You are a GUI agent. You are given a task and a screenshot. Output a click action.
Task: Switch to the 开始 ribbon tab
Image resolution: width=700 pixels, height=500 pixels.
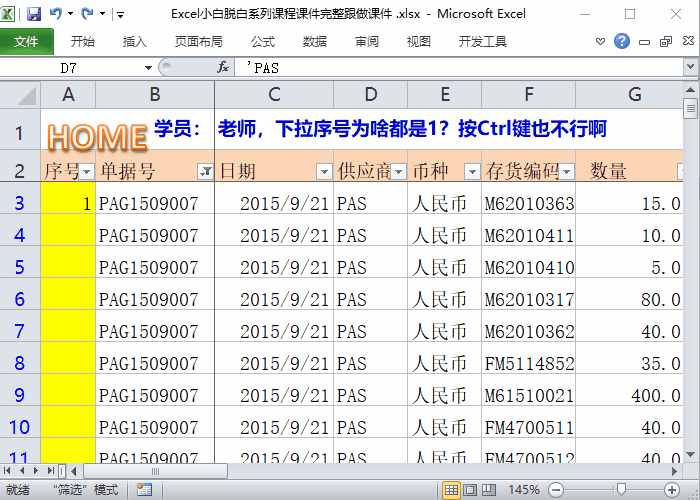(x=83, y=42)
